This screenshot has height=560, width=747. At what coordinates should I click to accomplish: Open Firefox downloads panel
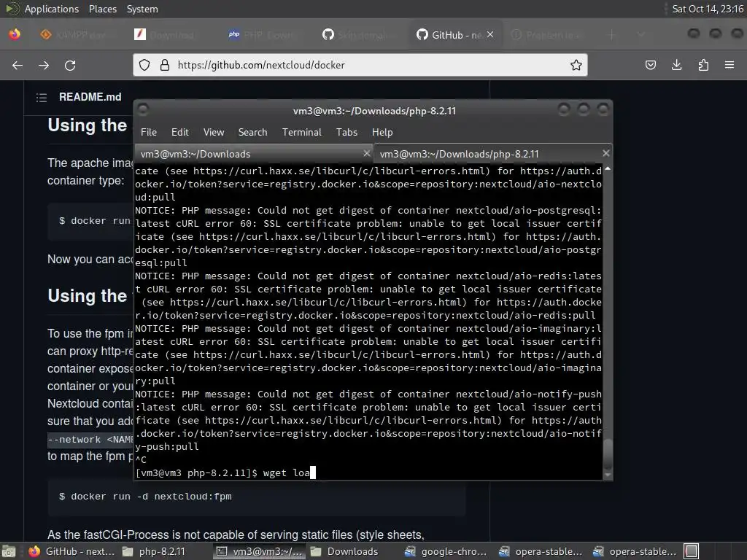pos(676,65)
